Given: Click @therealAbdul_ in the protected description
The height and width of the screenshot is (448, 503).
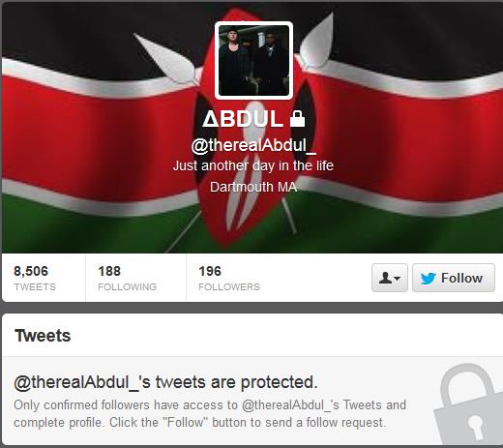Looking at the screenshot, I should 290,404.
